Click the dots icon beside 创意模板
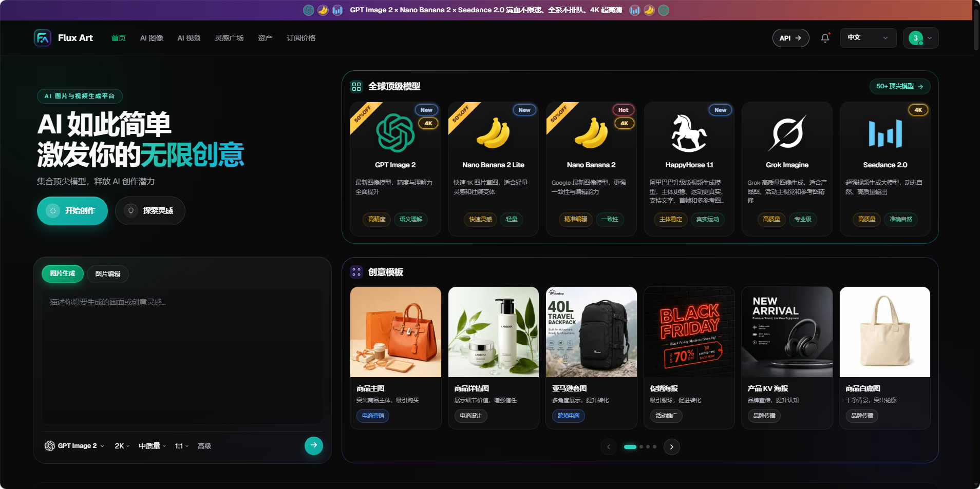Screen dimensions: 980x489 pyautogui.click(x=356, y=272)
